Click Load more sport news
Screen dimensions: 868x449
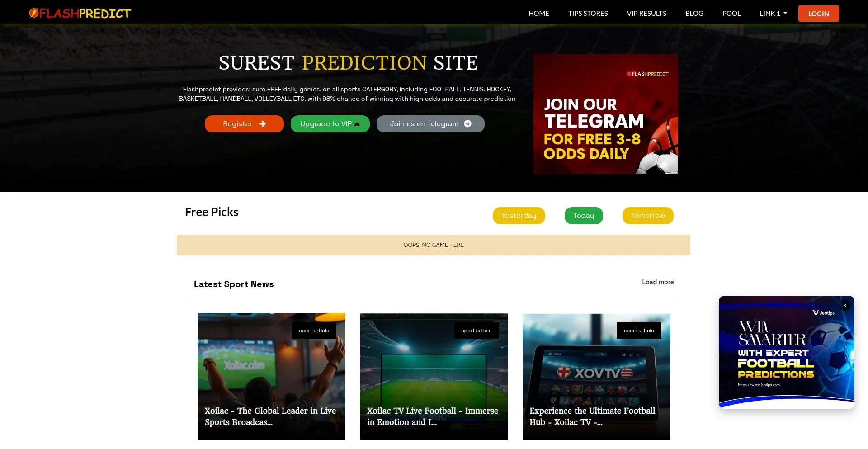(658, 282)
